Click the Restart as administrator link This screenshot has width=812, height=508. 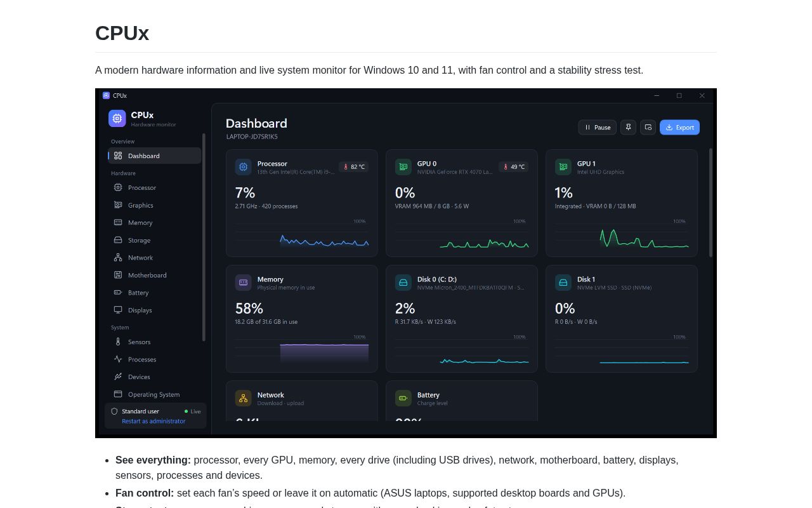tap(154, 421)
